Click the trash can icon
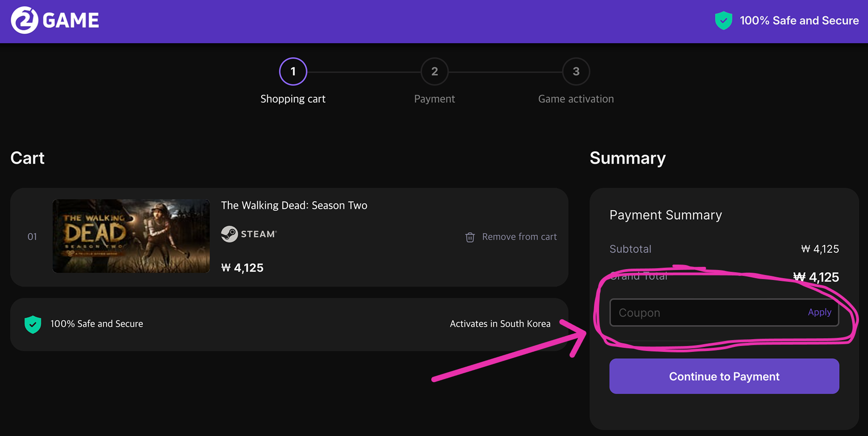Image resolution: width=868 pixels, height=436 pixels. pos(470,237)
